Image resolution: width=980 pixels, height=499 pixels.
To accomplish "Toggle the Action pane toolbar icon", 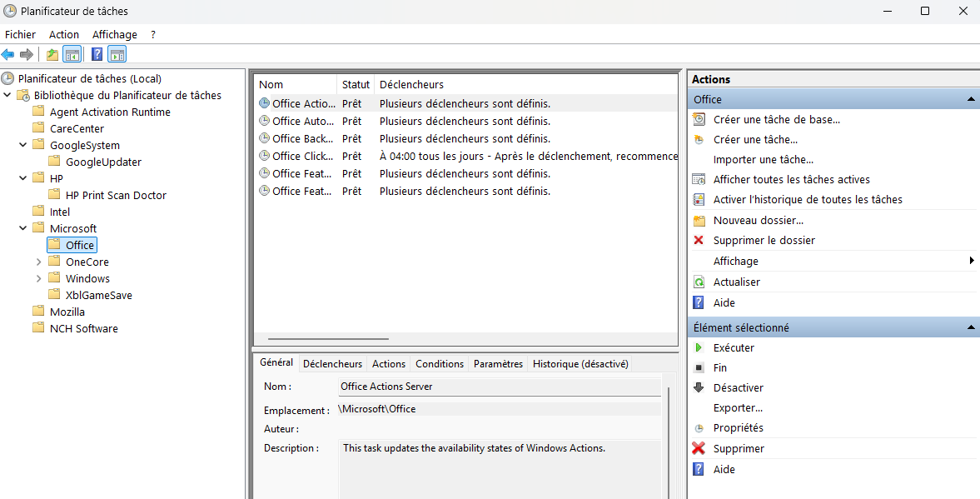I will (117, 54).
